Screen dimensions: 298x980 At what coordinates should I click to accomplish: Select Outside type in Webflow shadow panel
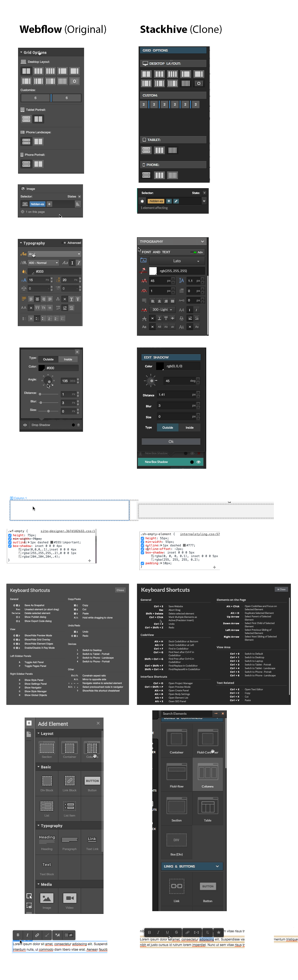(x=48, y=359)
